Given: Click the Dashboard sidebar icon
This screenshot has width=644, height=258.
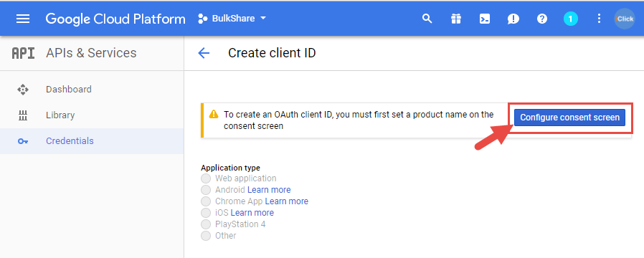Looking at the screenshot, I should coord(22,90).
